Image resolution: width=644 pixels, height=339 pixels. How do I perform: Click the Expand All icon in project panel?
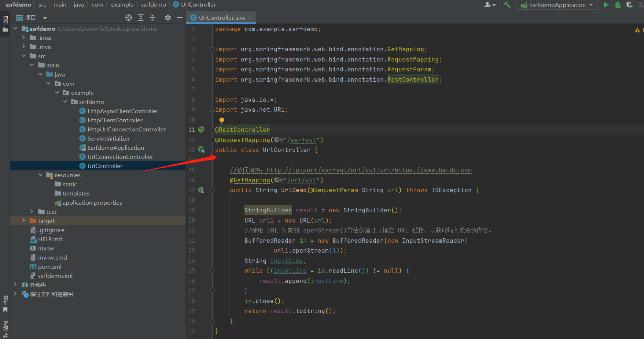coord(141,18)
